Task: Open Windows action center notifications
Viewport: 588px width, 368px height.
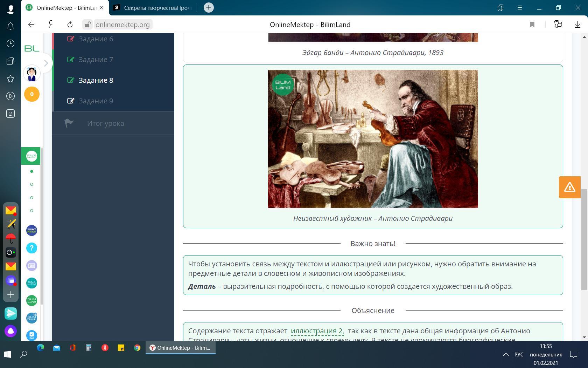Action: [574, 354]
